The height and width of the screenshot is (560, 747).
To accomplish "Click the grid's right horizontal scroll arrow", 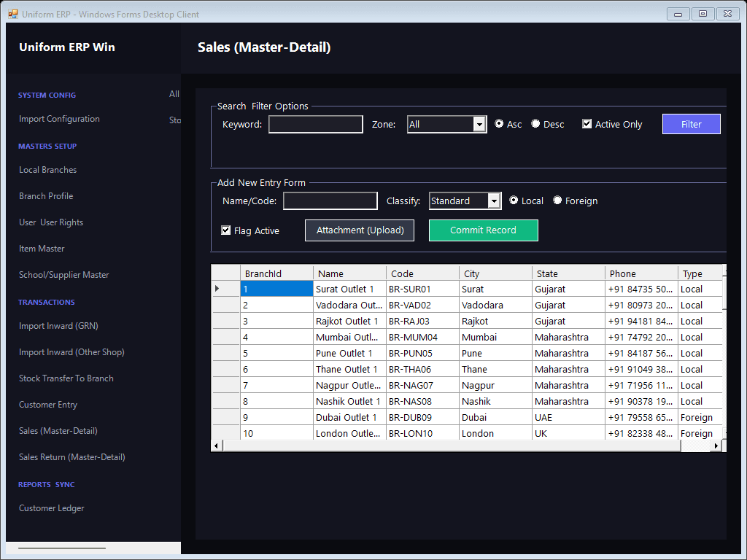I will (716, 446).
